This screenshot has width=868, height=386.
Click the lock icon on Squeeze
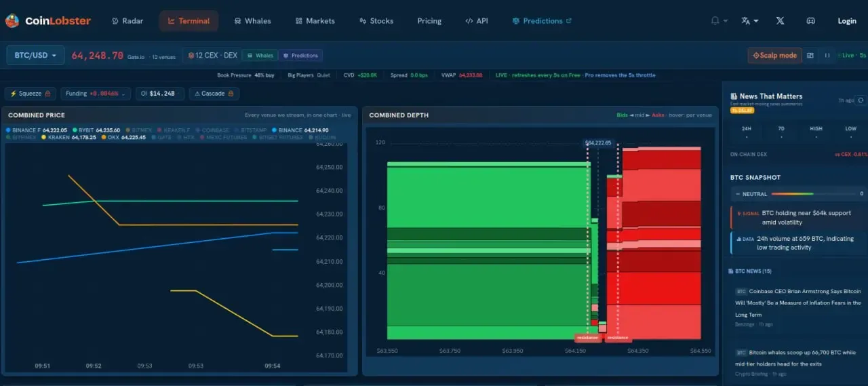coord(47,94)
